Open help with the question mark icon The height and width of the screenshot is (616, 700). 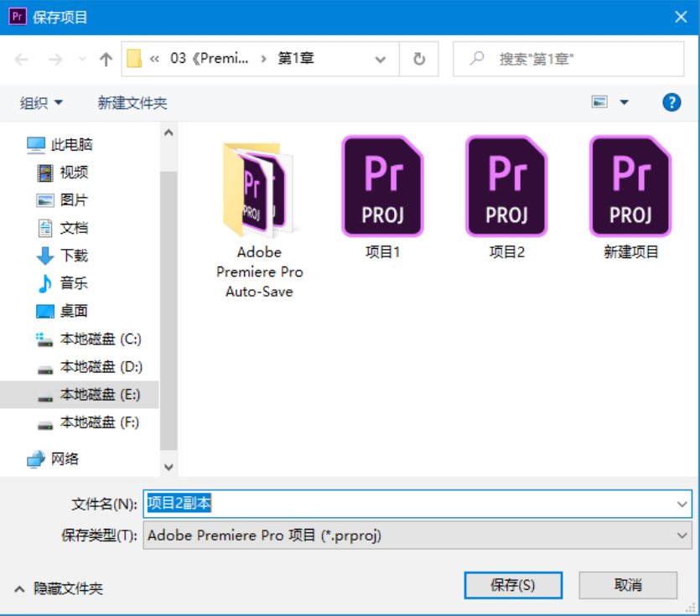click(671, 102)
